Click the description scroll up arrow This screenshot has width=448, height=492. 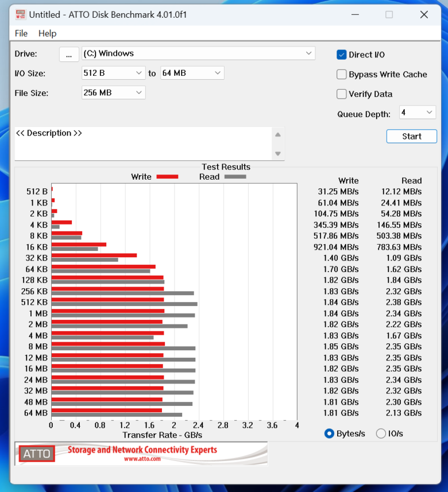pyautogui.click(x=278, y=134)
